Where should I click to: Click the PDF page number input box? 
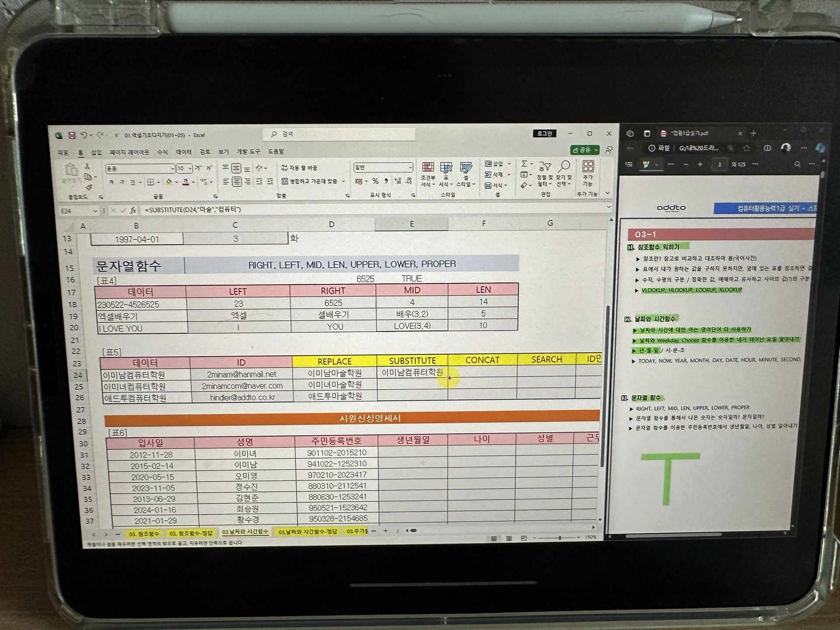pyautogui.click(x=719, y=164)
